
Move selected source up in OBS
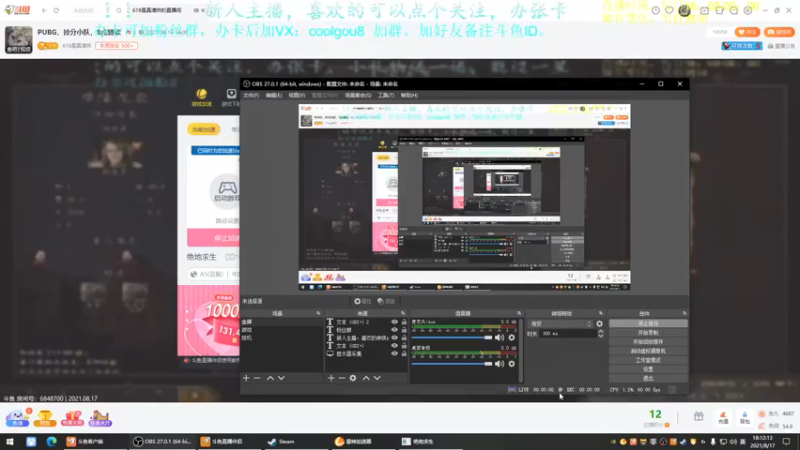366,378
